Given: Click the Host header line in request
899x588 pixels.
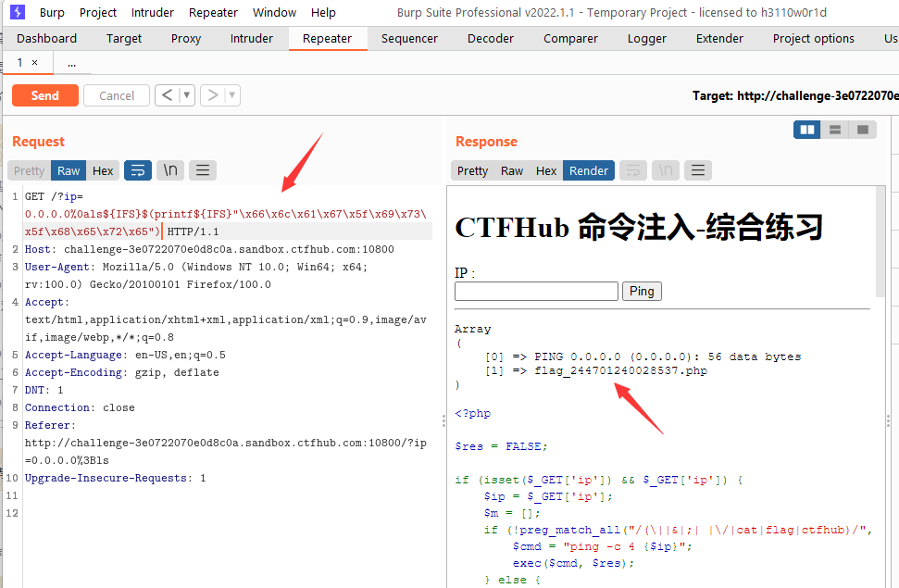Looking at the screenshot, I should pyautogui.click(x=209, y=249).
